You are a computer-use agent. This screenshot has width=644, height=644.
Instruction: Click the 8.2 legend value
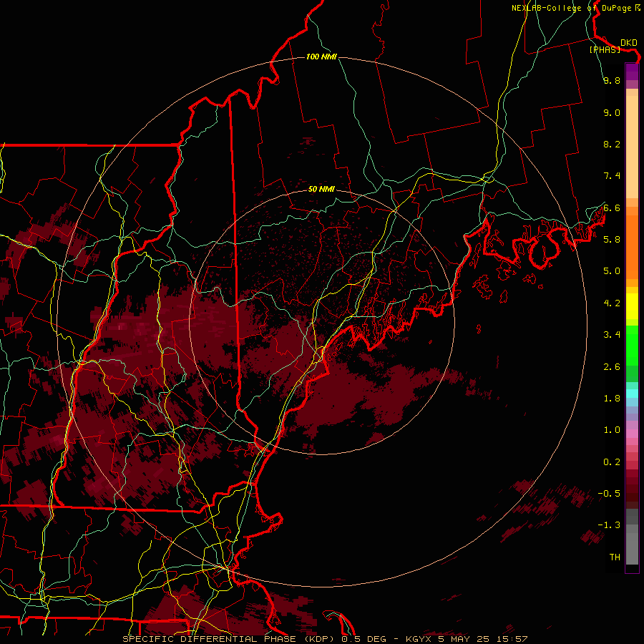[612, 144]
